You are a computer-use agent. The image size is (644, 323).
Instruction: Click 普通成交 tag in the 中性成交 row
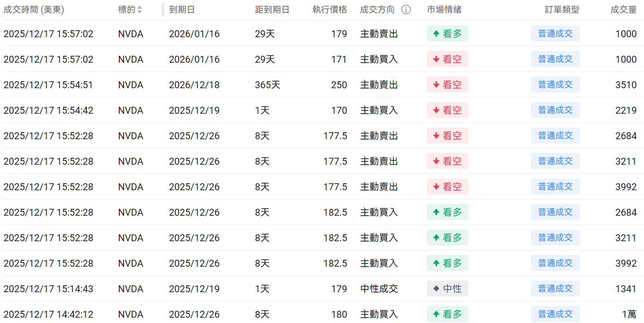pos(555,289)
